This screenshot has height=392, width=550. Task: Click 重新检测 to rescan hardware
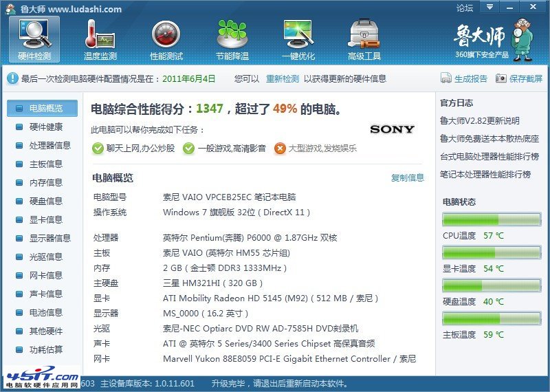point(283,78)
